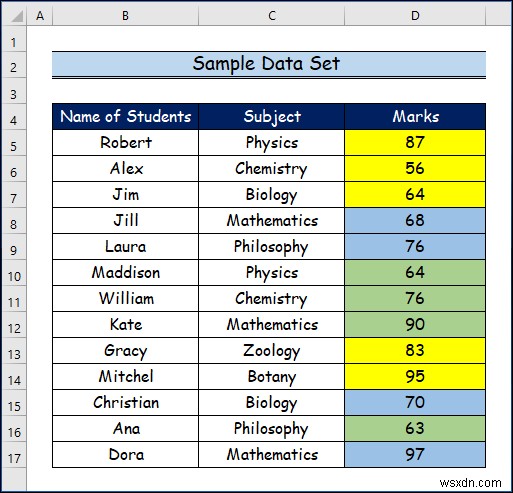Select the cell containing Robert

click(125, 143)
